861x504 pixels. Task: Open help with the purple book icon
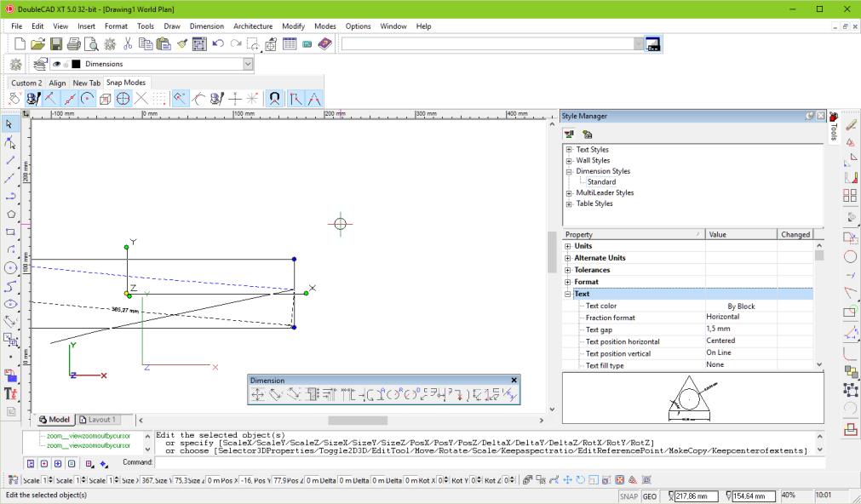click(325, 44)
